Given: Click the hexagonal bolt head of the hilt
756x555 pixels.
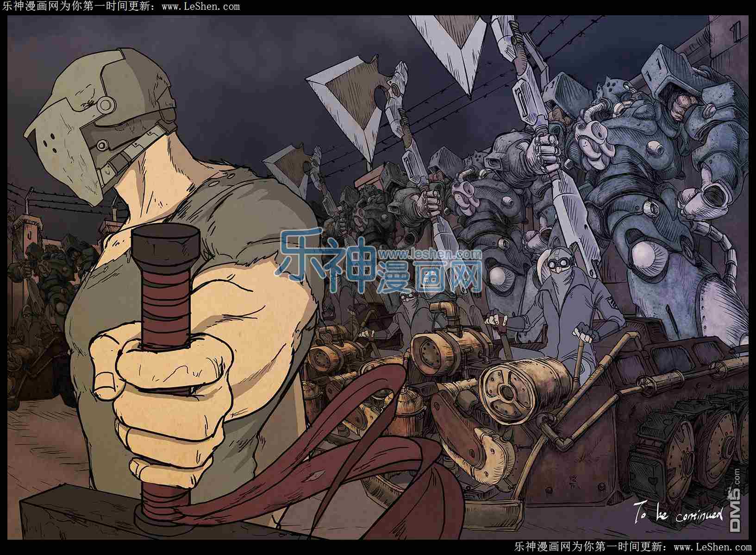Looking at the screenshot, I should (x=165, y=243).
